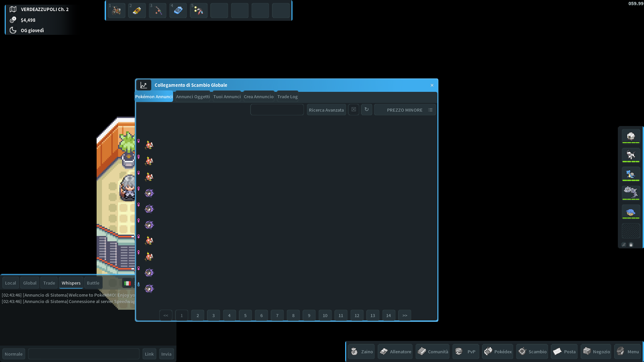
Task: Click the clear search filter icon
Action: [x=354, y=109]
